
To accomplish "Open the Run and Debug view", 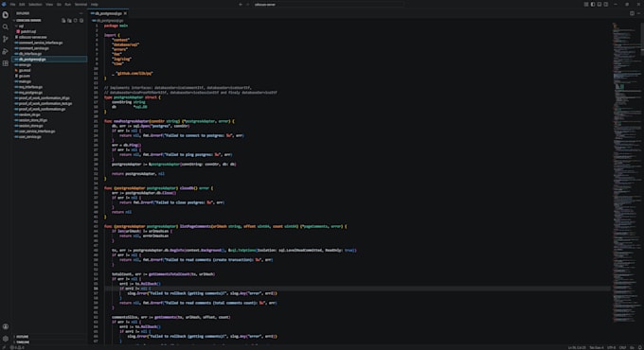I will 6,51.
